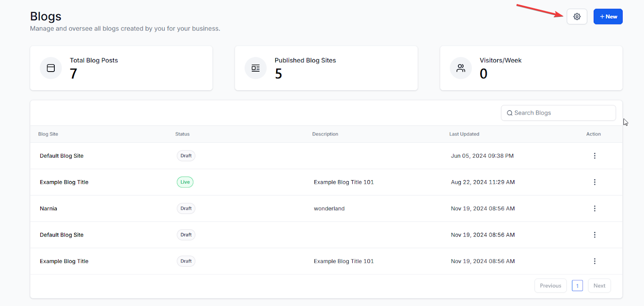Click the green Live status badge
644x306 pixels.
[x=185, y=182]
